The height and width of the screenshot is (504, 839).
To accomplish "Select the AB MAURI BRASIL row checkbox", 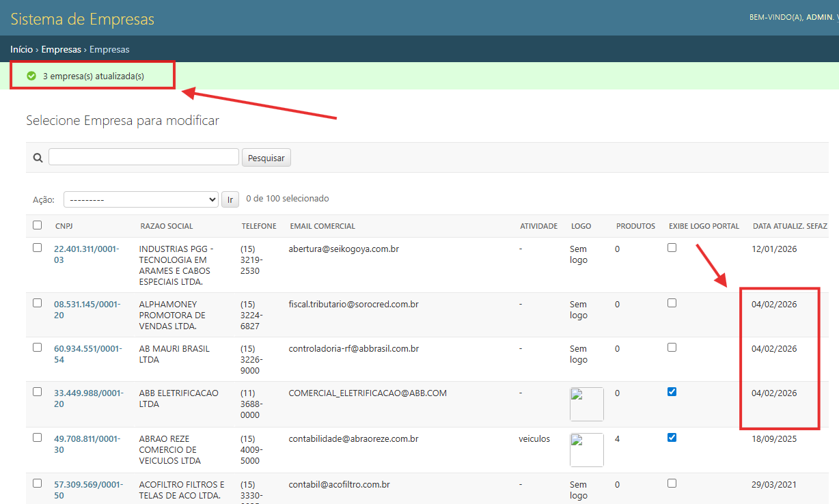I will 37,348.
